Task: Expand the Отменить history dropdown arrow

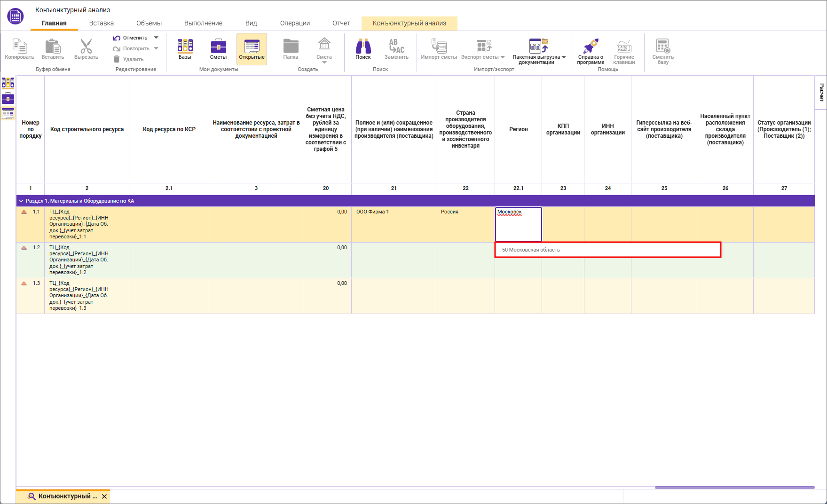Action: point(156,38)
